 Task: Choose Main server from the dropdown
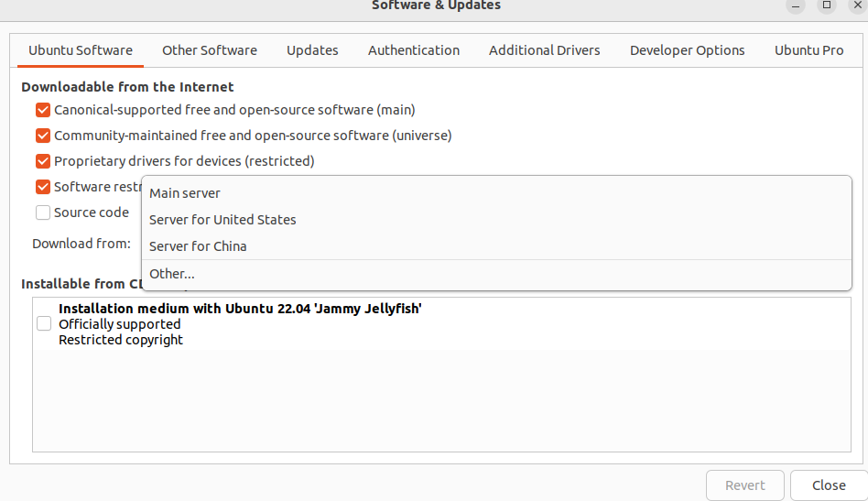[x=185, y=193]
